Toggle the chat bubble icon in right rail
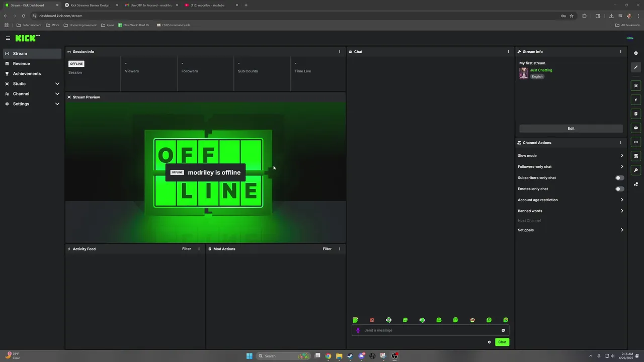The width and height of the screenshot is (644, 362). point(636,128)
